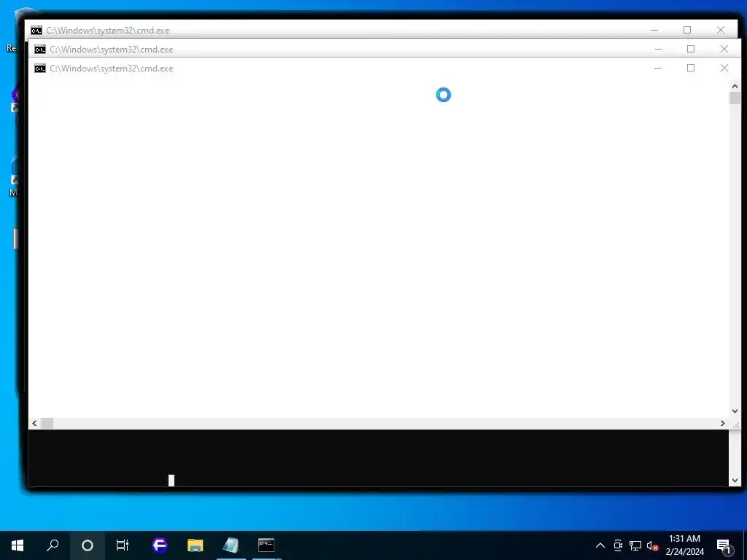This screenshot has width=747, height=560.
Task: Open the front cmd.exe window system menu icon
Action: coord(40,69)
